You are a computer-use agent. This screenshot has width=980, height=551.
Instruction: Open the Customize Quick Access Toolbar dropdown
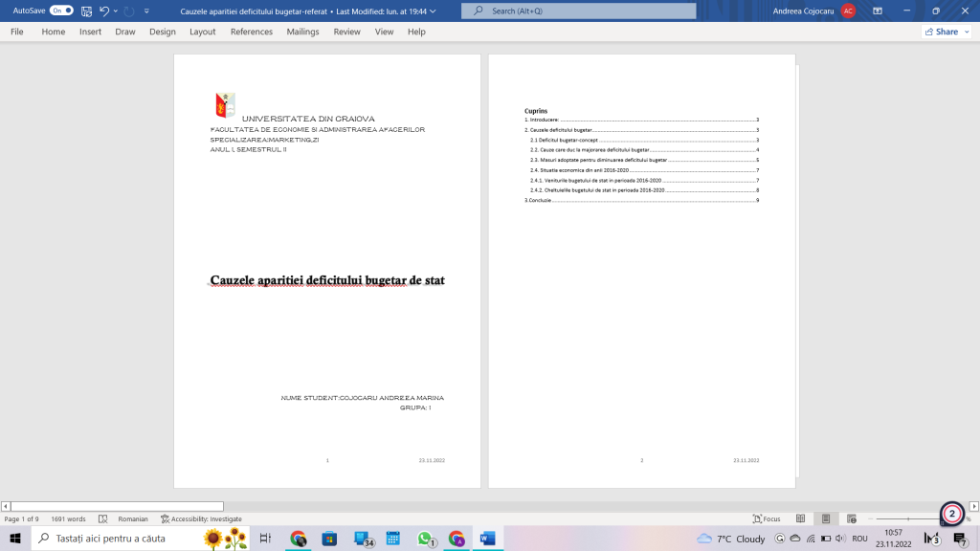coord(146,11)
